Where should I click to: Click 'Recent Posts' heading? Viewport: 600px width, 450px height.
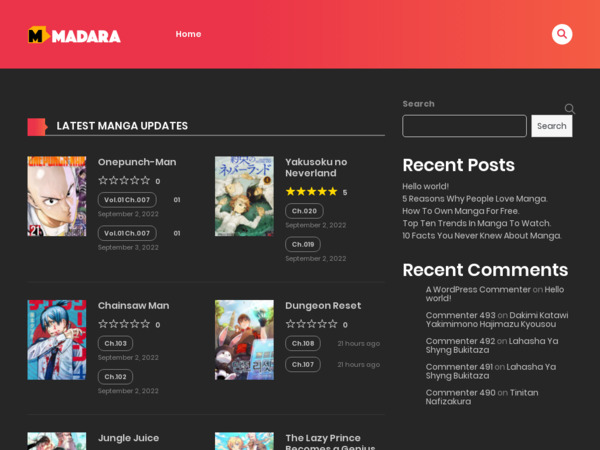[x=458, y=165]
